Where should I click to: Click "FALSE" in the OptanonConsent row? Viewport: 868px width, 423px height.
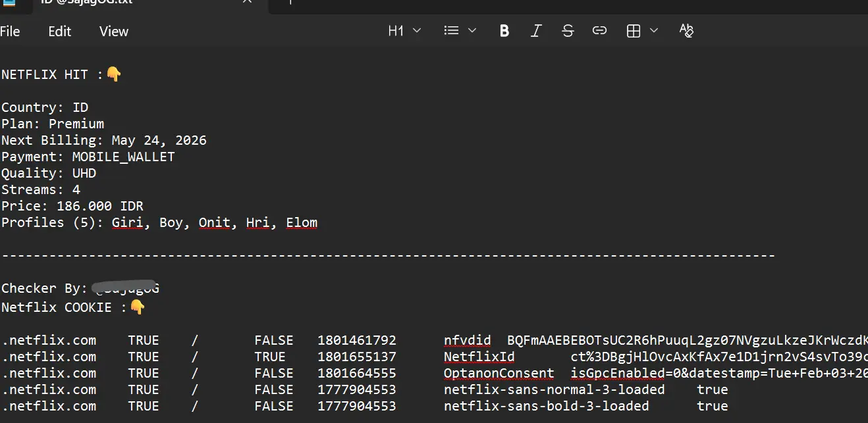[274, 373]
